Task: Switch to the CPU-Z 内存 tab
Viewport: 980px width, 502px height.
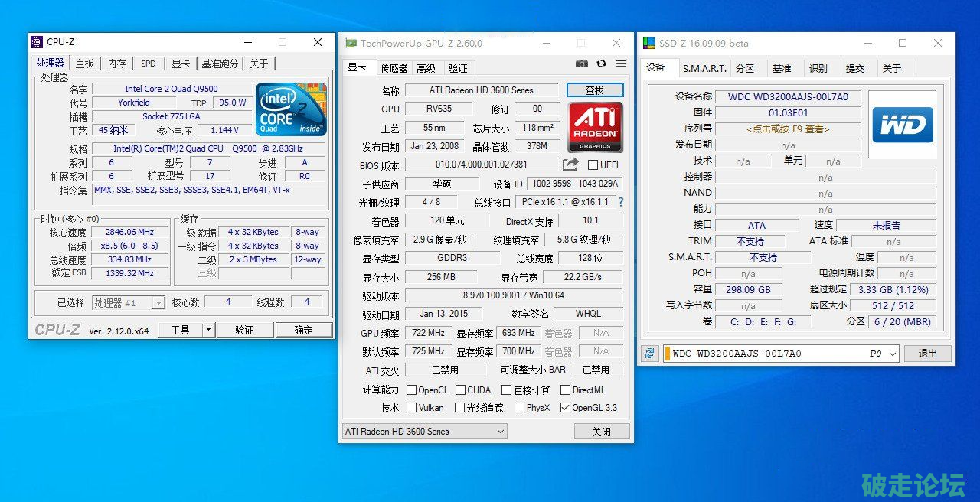Action: click(116, 64)
